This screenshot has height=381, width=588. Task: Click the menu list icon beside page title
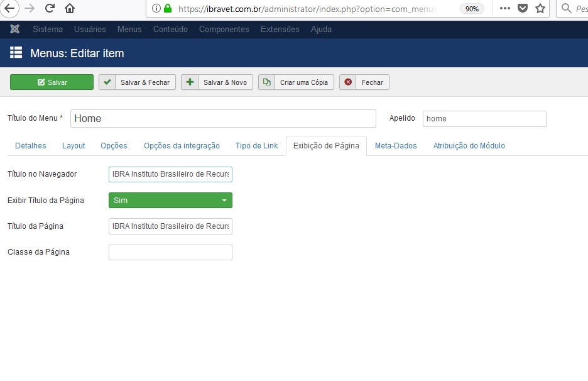point(16,53)
